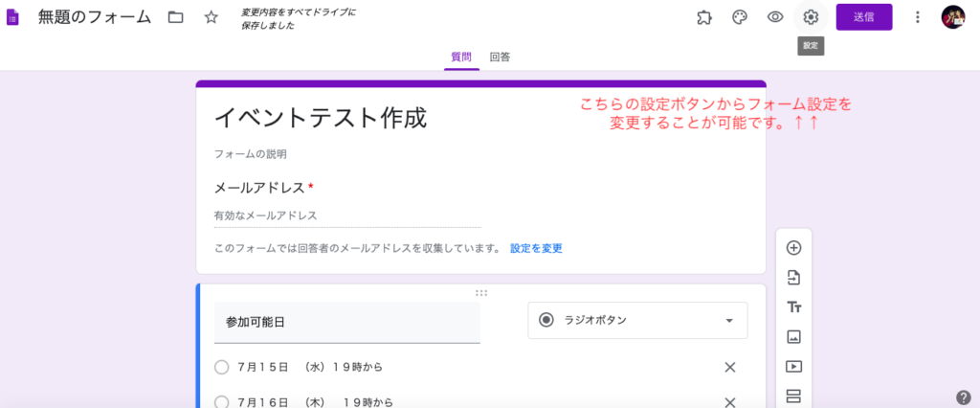Add video icon in side toolbar
980x408 pixels.
pyautogui.click(x=793, y=366)
